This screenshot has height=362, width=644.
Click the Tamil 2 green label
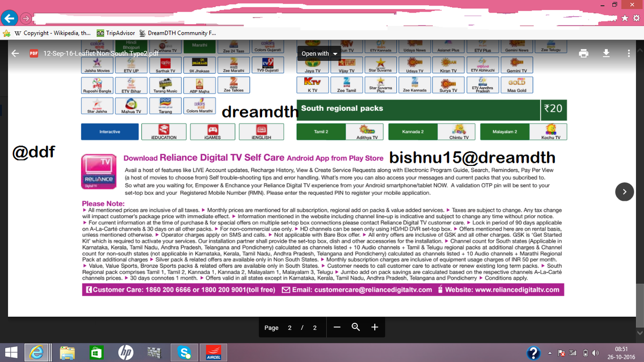coord(321,132)
